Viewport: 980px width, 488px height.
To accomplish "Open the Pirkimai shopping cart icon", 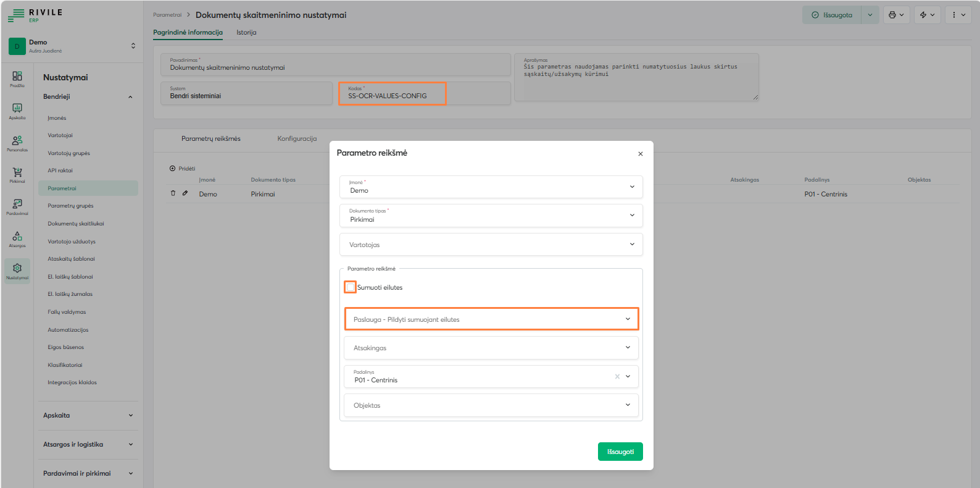I will (17, 174).
